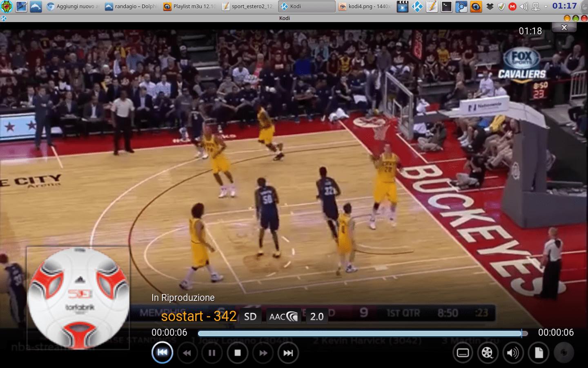
Task: Skip to previous track in Kodi
Action: (162, 352)
